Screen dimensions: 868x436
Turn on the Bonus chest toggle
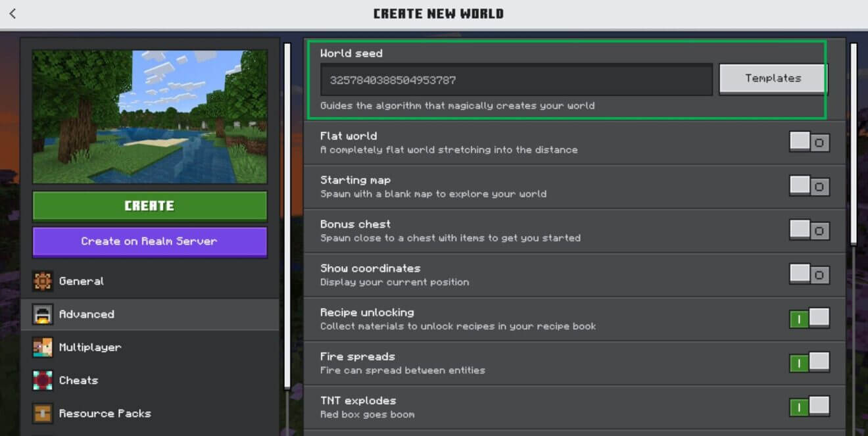809,230
